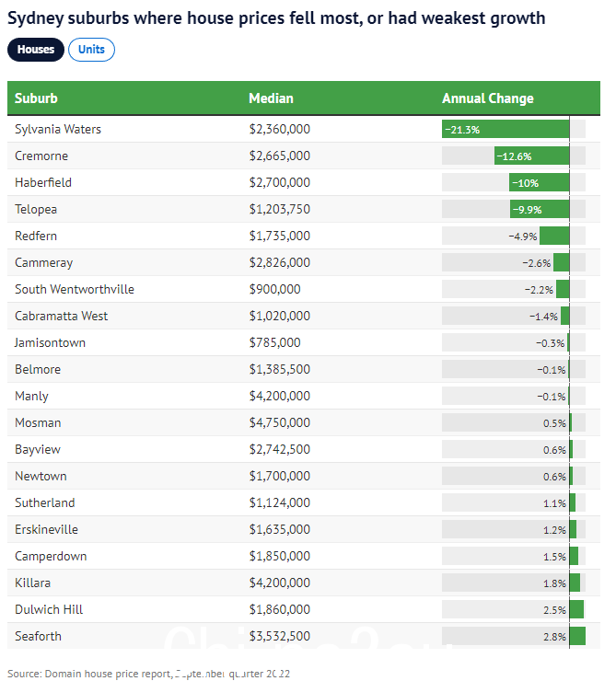
Task: Select the Houses tab
Action: [36, 50]
